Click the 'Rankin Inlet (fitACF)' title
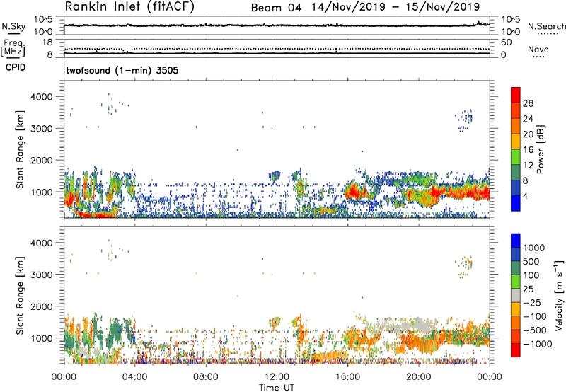This screenshot has width=566, height=392. pos(129,6)
